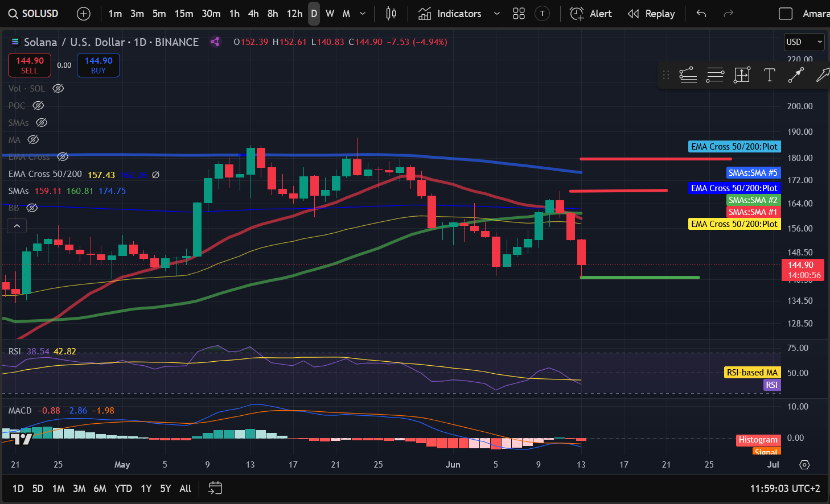Select the Text drawing tool
The width and height of the screenshot is (830, 504).
pos(769,75)
